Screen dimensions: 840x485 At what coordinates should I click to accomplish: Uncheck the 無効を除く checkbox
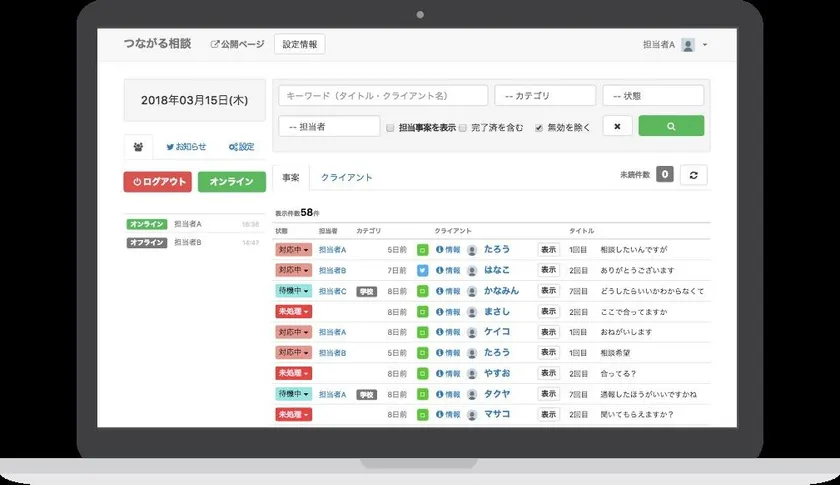(x=539, y=128)
